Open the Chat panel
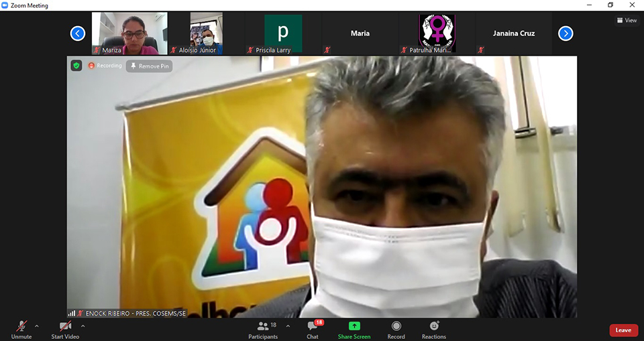 pos(313,328)
